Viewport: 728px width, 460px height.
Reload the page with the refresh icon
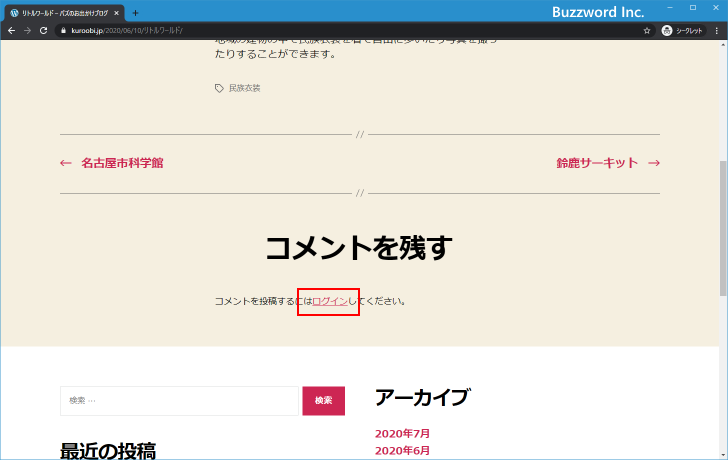pos(44,31)
